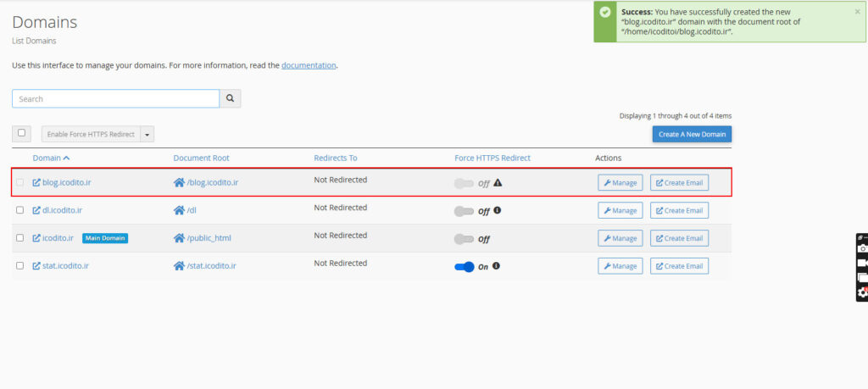This screenshot has height=389, width=868.
Task: Toggle Force HTTPS Redirect for dl.icodito.ir
Action: tap(464, 211)
